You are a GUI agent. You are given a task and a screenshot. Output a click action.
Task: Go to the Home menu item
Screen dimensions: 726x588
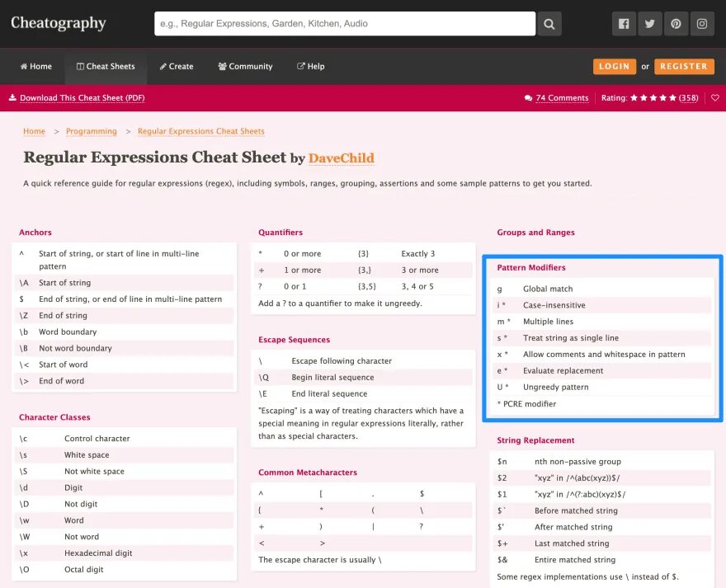pyautogui.click(x=36, y=66)
